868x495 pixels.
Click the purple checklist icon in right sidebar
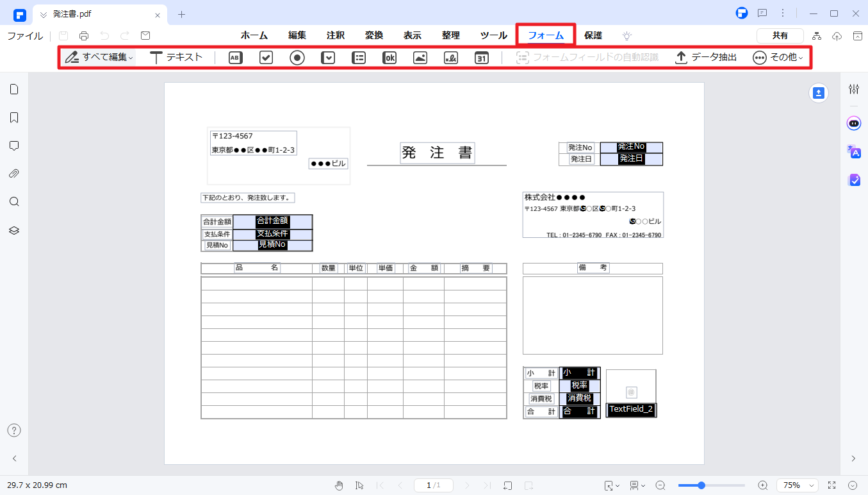(x=854, y=180)
